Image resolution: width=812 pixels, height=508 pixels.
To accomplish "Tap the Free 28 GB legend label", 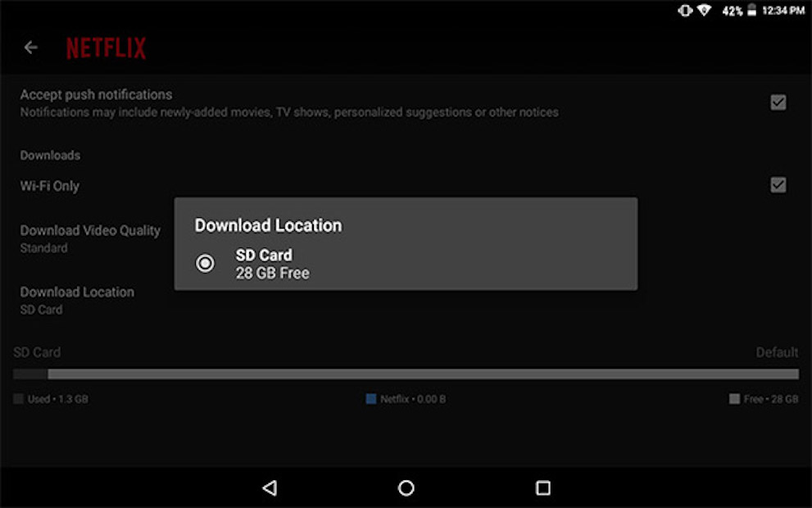I will click(x=770, y=399).
